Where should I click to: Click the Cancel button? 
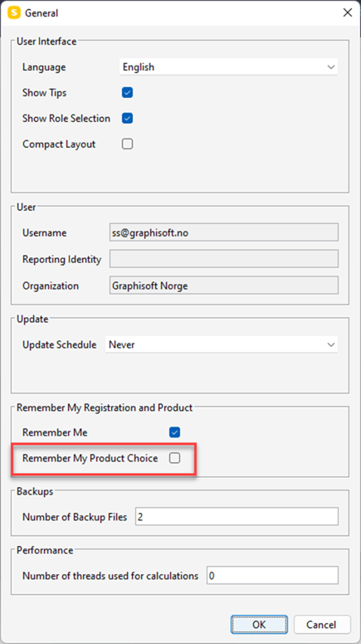(322, 625)
